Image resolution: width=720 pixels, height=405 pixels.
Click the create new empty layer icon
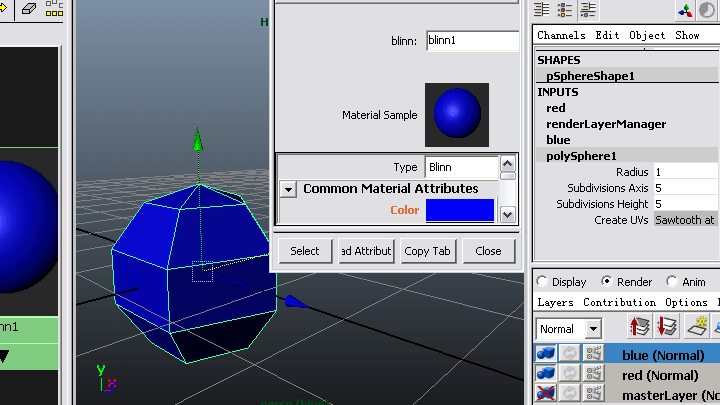click(695, 327)
